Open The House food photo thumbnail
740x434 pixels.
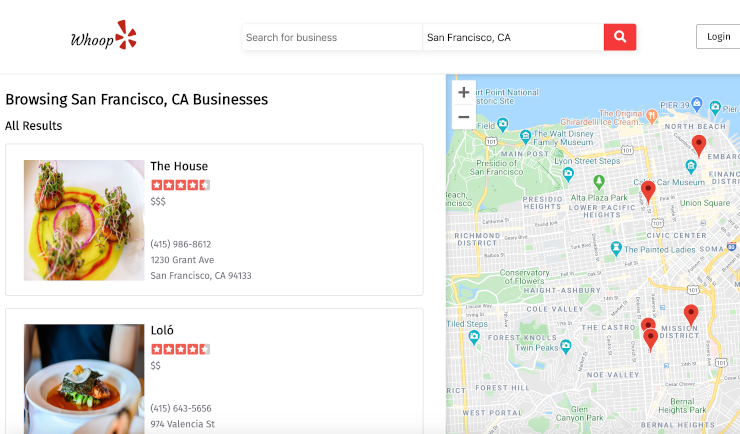(84, 220)
